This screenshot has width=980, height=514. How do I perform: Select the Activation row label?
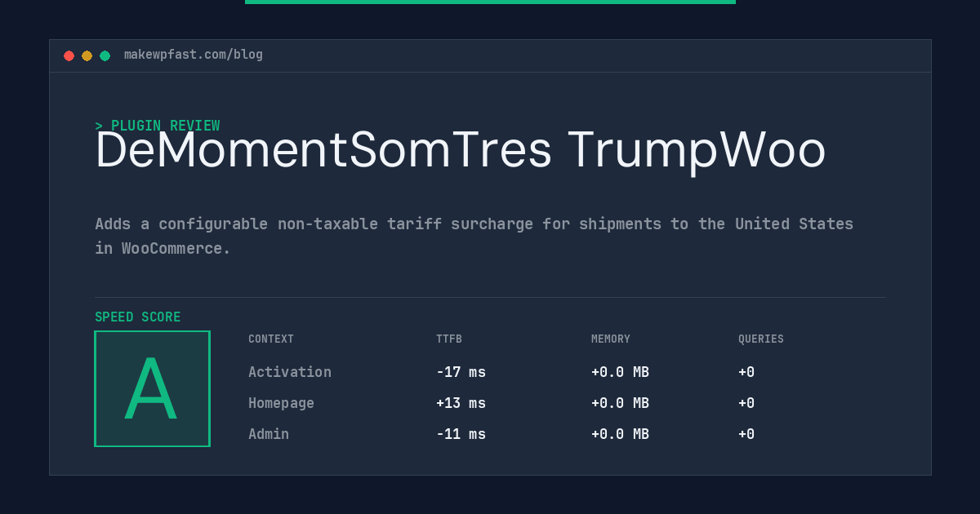click(290, 372)
